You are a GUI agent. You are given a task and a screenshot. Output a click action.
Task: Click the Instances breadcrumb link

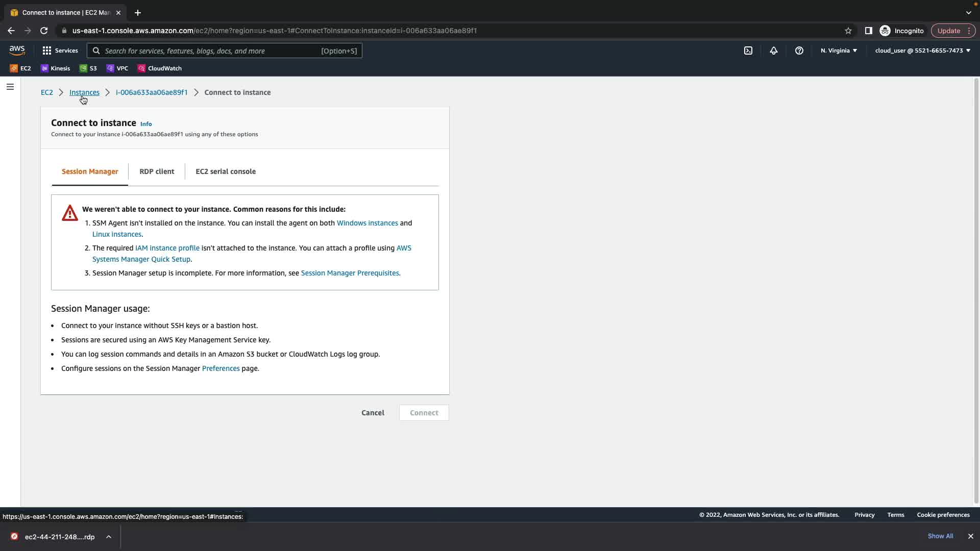pos(84,92)
